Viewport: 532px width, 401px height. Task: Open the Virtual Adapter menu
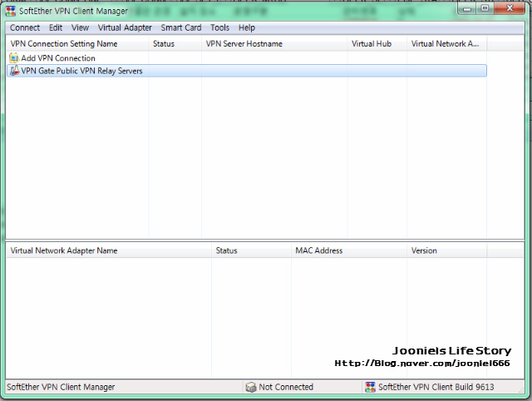[125, 27]
